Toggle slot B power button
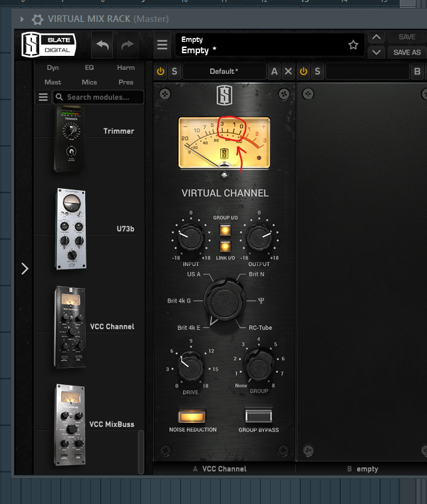The width and height of the screenshot is (427, 504). [x=303, y=71]
